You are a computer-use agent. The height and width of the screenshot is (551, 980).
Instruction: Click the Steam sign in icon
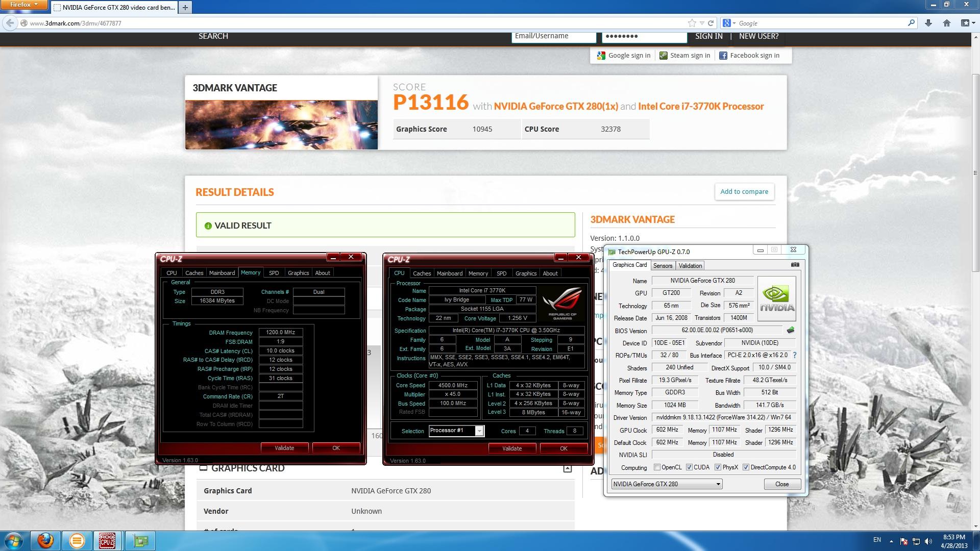[x=663, y=56]
